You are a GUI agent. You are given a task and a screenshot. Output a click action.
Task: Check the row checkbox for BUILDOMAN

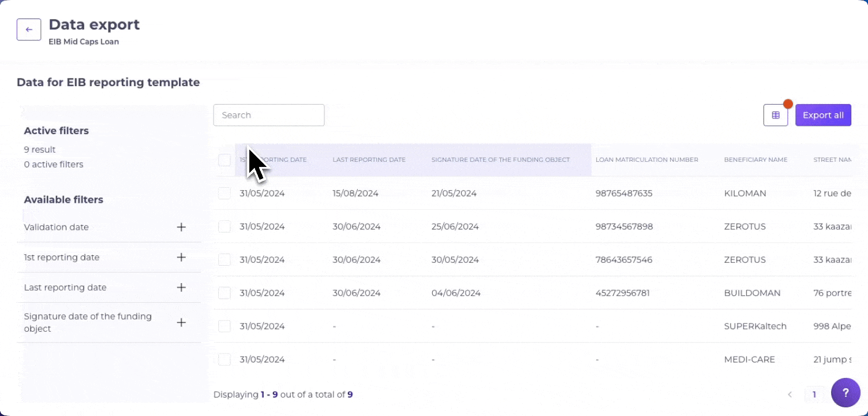224,292
